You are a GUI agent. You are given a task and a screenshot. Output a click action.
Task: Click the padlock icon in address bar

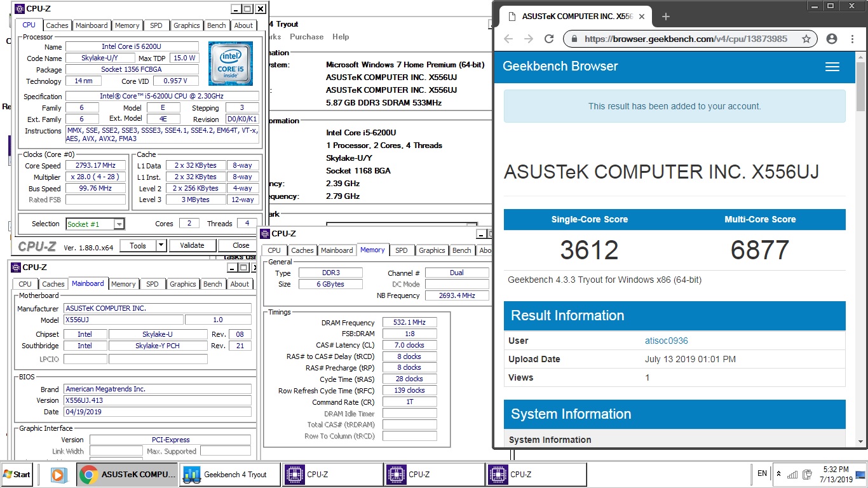pyautogui.click(x=574, y=39)
